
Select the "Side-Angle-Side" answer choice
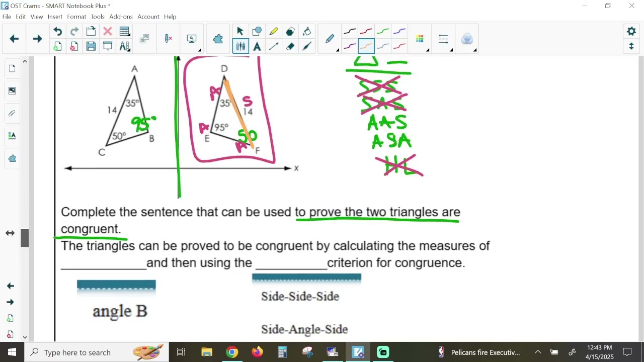304,329
